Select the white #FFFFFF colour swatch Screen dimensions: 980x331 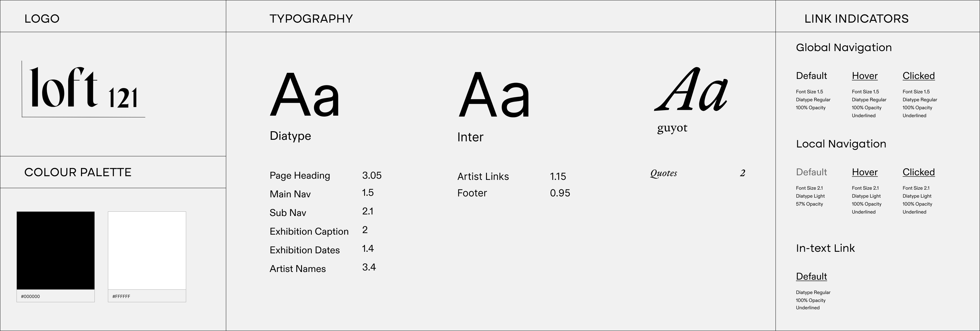(147, 250)
